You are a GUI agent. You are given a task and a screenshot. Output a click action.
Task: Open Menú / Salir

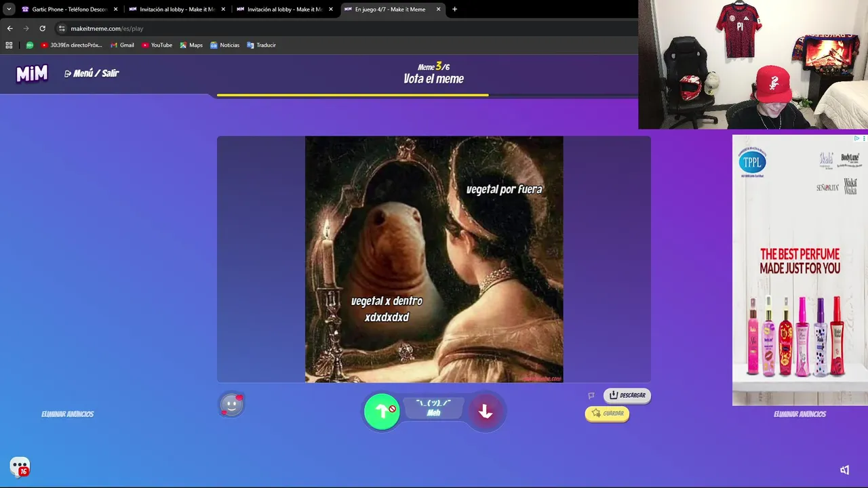point(92,73)
